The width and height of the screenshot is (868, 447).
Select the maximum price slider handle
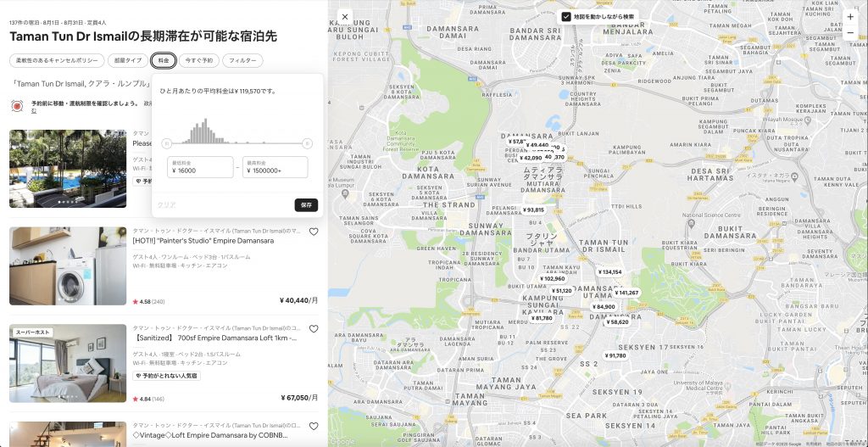[307, 144]
